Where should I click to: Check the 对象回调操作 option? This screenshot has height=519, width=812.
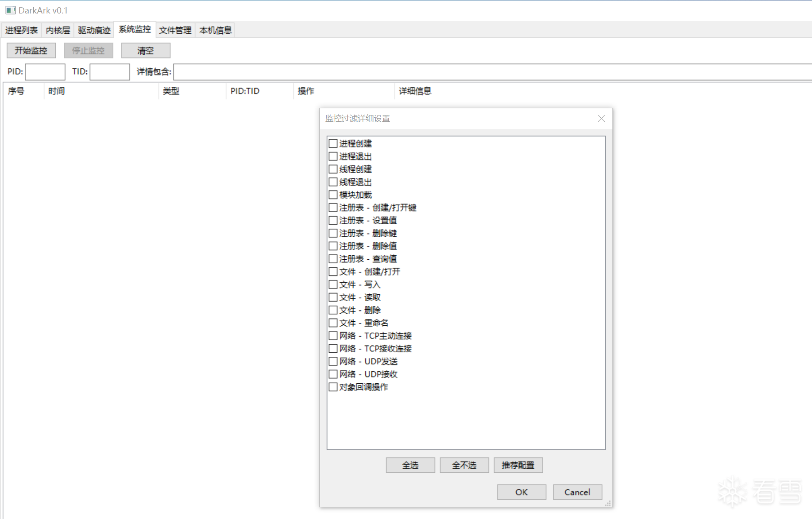pyautogui.click(x=333, y=387)
